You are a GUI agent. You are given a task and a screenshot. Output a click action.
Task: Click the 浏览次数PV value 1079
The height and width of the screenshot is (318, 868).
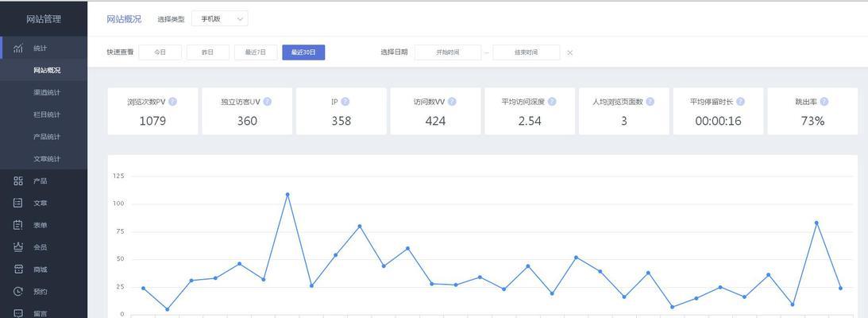point(152,121)
